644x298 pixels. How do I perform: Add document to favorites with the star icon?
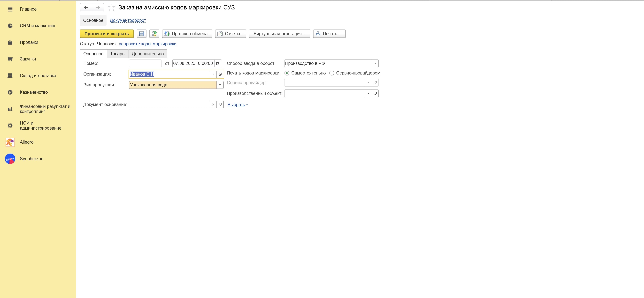(111, 7)
